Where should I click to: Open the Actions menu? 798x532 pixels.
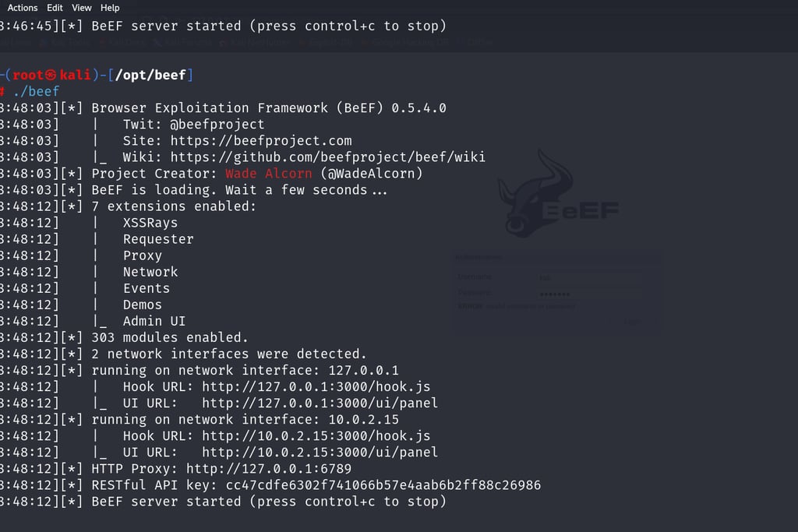pyautogui.click(x=23, y=8)
